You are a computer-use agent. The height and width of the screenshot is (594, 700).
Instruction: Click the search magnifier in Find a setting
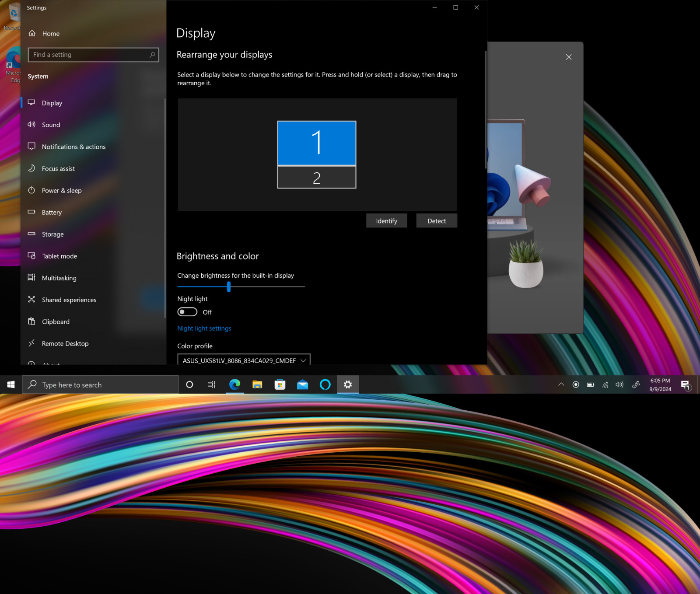pyautogui.click(x=152, y=55)
